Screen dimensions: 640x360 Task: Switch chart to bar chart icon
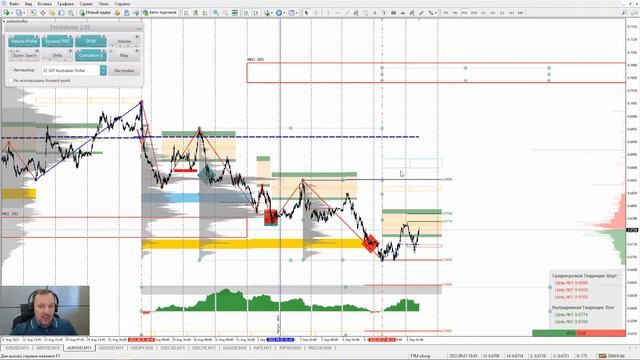click(x=186, y=13)
